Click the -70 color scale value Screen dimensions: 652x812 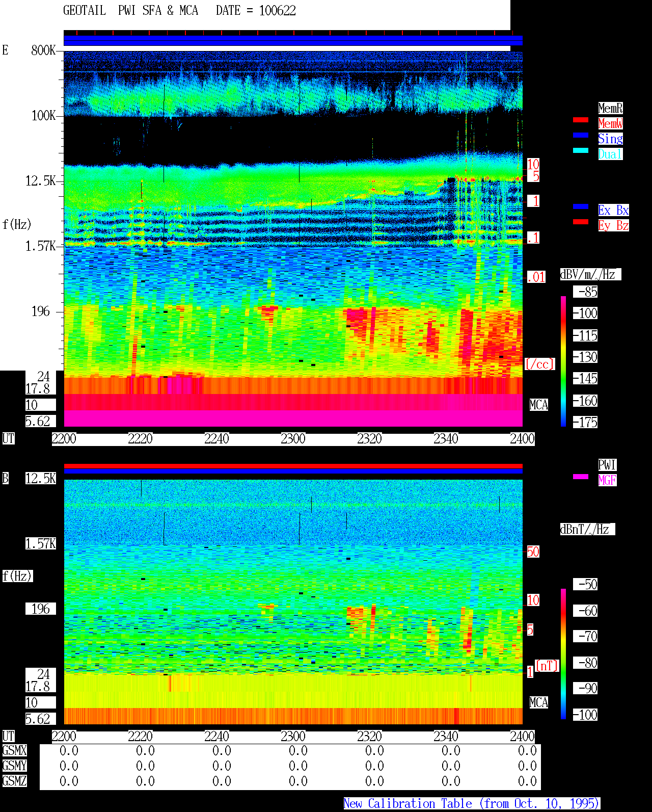[586, 636]
